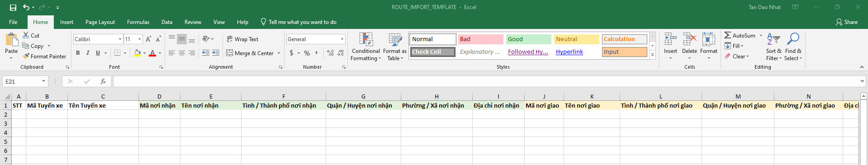Decrease decimal places
This screenshot has width=868, height=165.
(x=341, y=53)
